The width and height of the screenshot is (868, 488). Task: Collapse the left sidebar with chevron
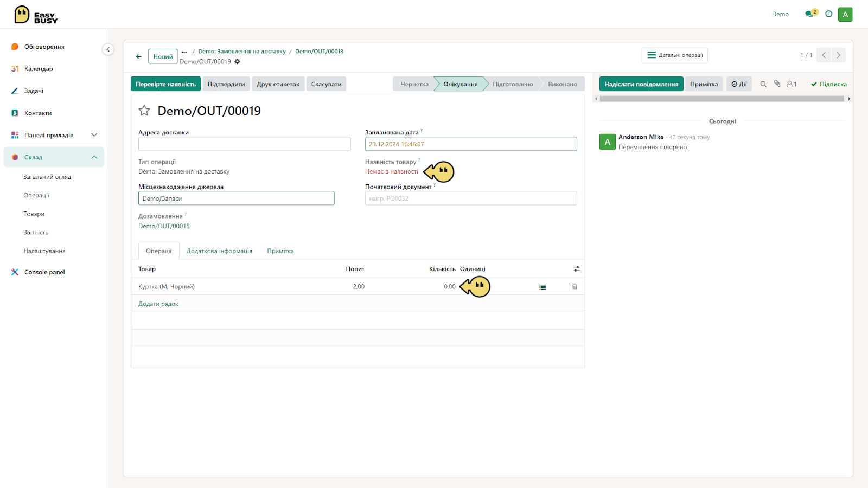click(108, 49)
